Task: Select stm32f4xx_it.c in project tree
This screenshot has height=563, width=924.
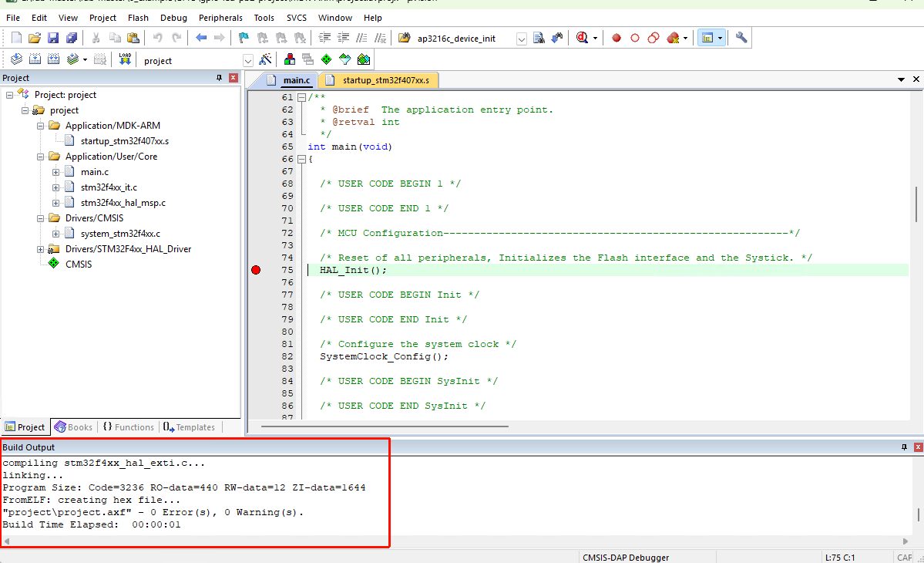Action: click(109, 187)
